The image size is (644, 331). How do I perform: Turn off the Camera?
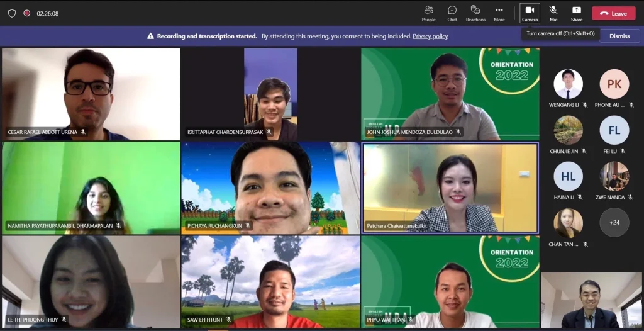click(x=530, y=13)
